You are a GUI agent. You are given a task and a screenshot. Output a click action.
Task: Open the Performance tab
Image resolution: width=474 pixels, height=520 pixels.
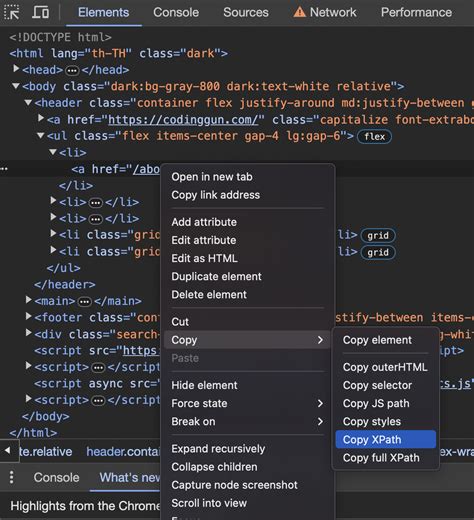(416, 12)
